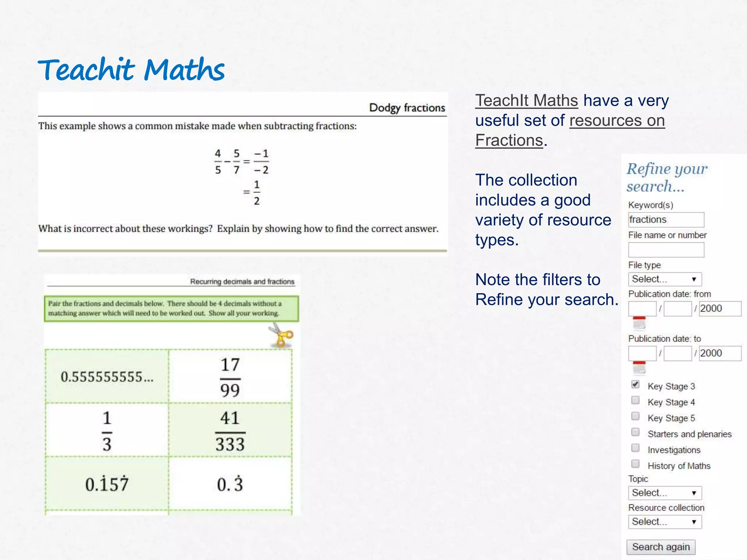The width and height of the screenshot is (747, 560).
Task: Click the 'Recurring decimals and fractions' header
Action: (x=242, y=281)
